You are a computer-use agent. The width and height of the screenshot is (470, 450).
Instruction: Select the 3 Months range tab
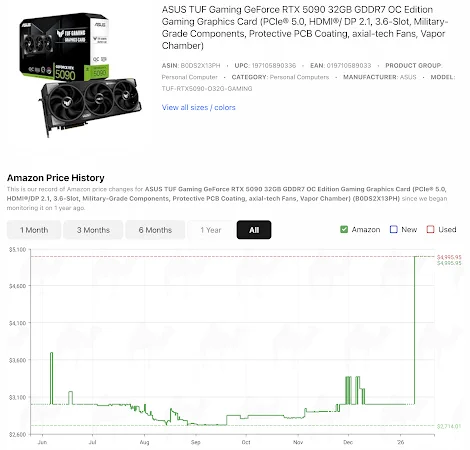click(93, 230)
